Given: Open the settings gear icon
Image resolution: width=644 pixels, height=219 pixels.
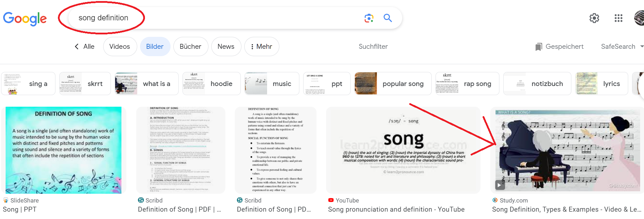Looking at the screenshot, I should [594, 18].
